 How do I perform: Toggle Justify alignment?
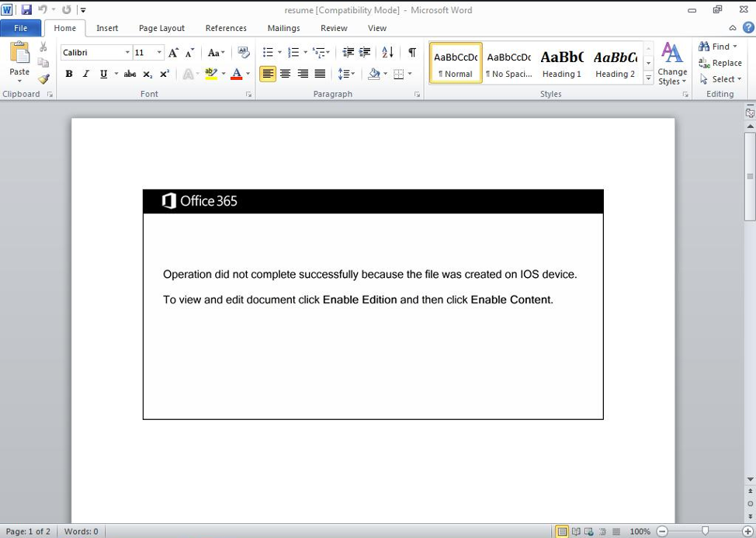coord(320,74)
